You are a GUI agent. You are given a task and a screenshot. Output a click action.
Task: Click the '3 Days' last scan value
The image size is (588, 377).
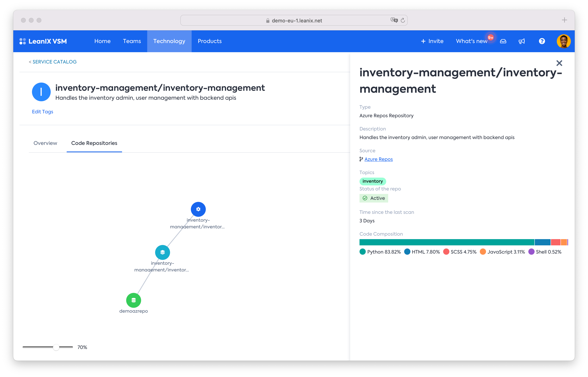(x=367, y=221)
